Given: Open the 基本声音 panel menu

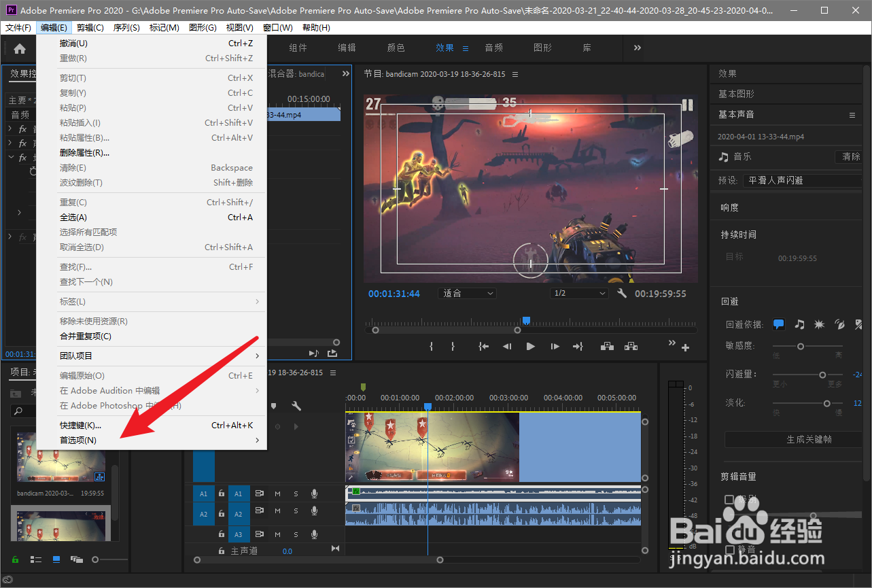Looking at the screenshot, I should [x=852, y=115].
